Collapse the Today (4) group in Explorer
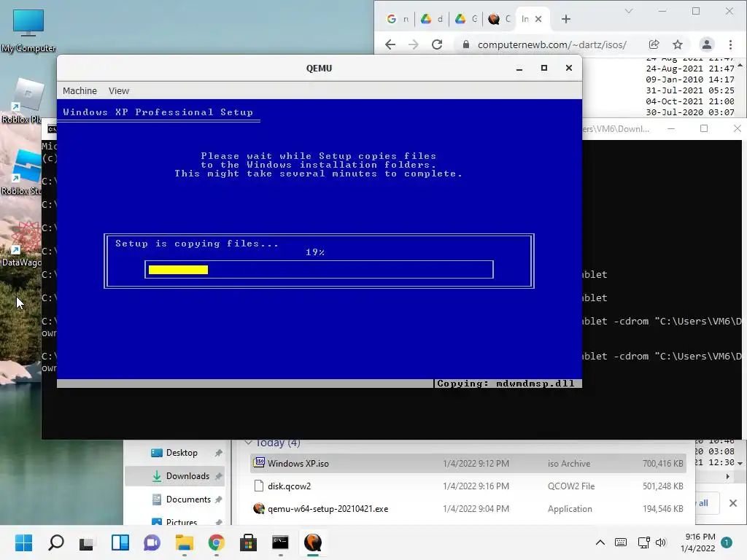Screen dimensions: 747x560 (248, 443)
